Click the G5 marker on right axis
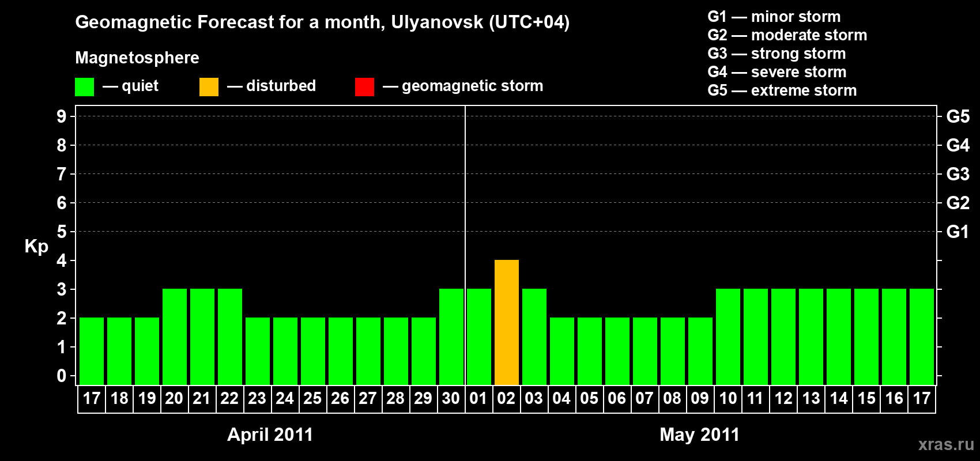This screenshot has height=461, width=980. 958,116
